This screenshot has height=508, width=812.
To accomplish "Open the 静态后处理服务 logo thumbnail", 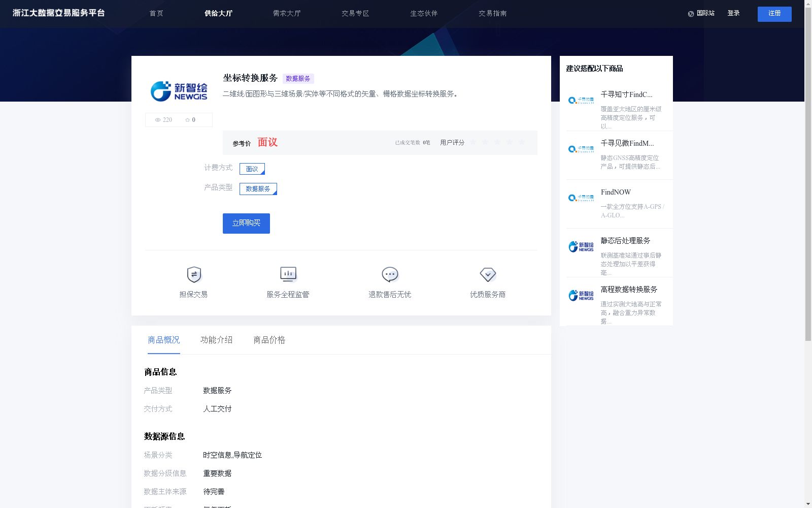I will (581, 246).
